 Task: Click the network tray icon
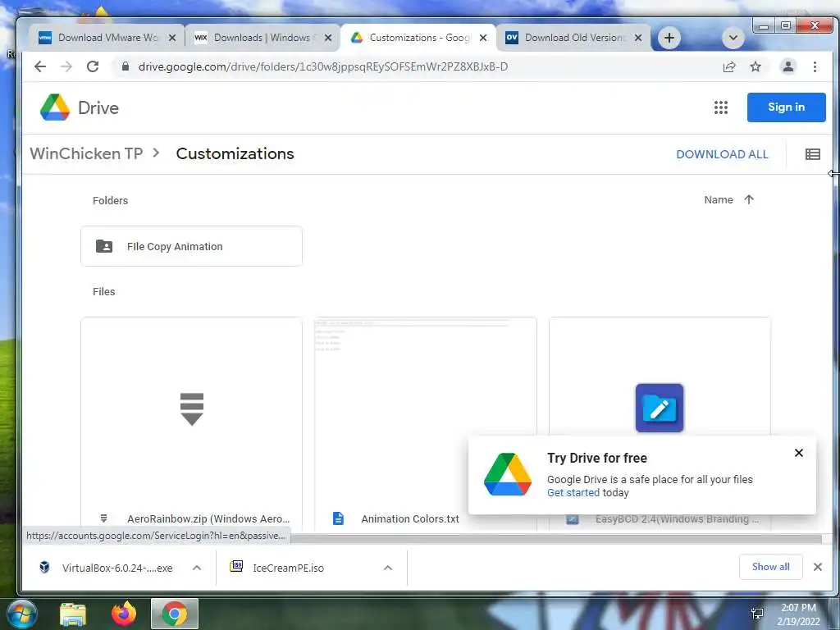tap(757, 614)
